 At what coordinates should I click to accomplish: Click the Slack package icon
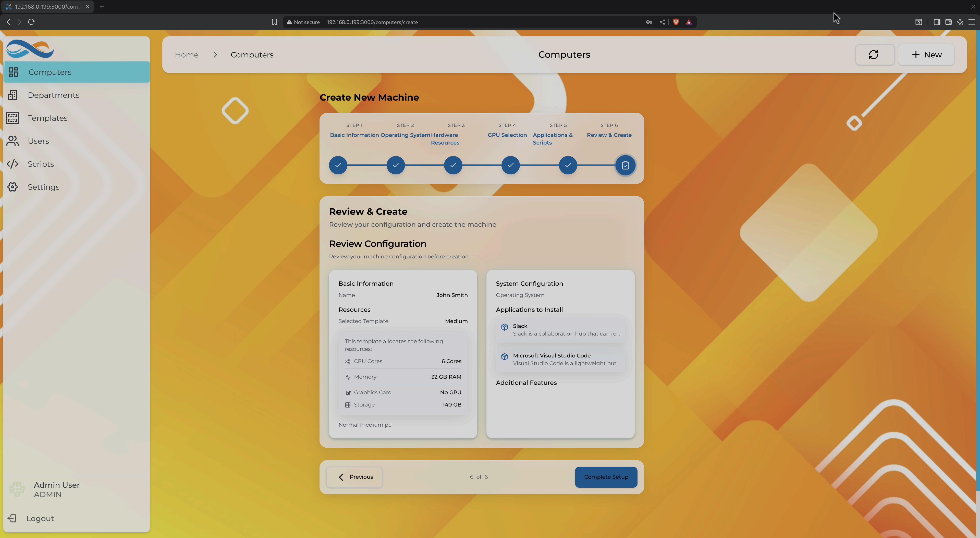click(x=505, y=327)
